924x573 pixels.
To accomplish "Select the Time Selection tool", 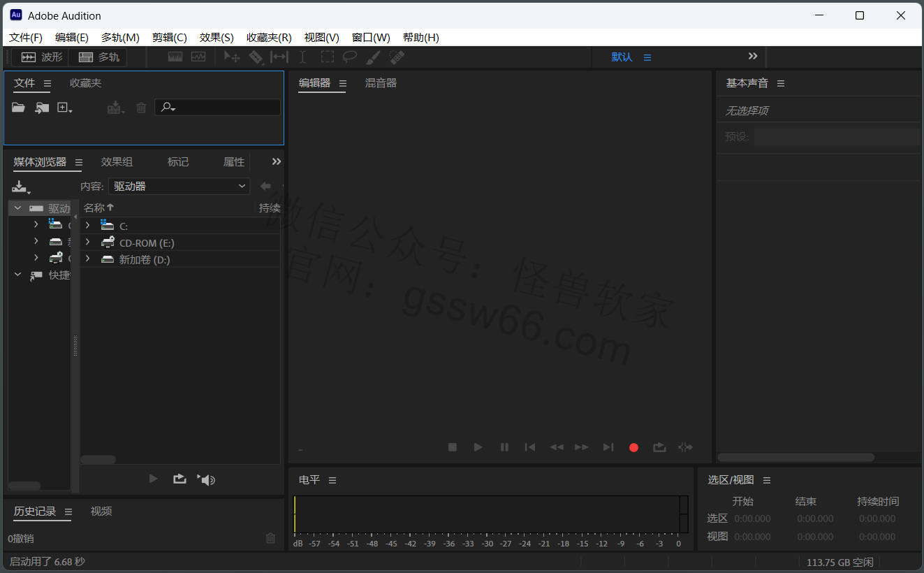I will [302, 57].
